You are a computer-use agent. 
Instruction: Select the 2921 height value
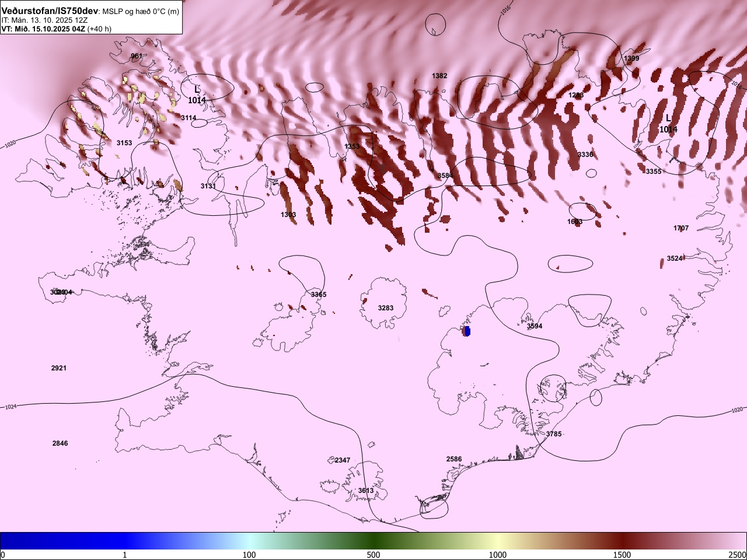click(x=59, y=368)
